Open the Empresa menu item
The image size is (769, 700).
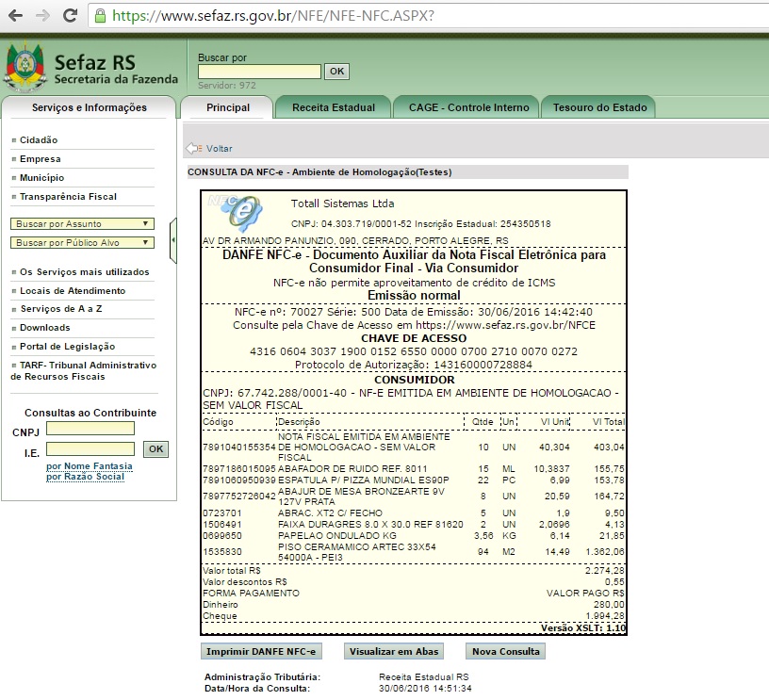41,159
